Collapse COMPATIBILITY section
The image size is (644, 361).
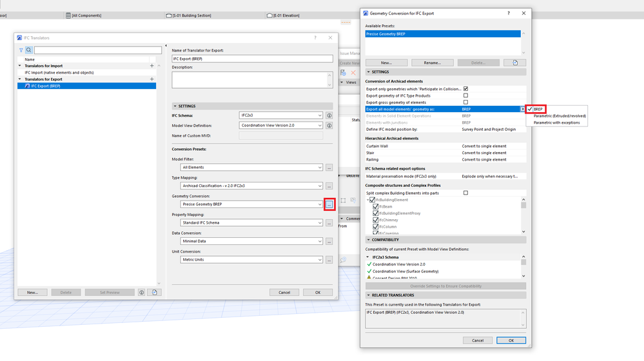(368, 240)
